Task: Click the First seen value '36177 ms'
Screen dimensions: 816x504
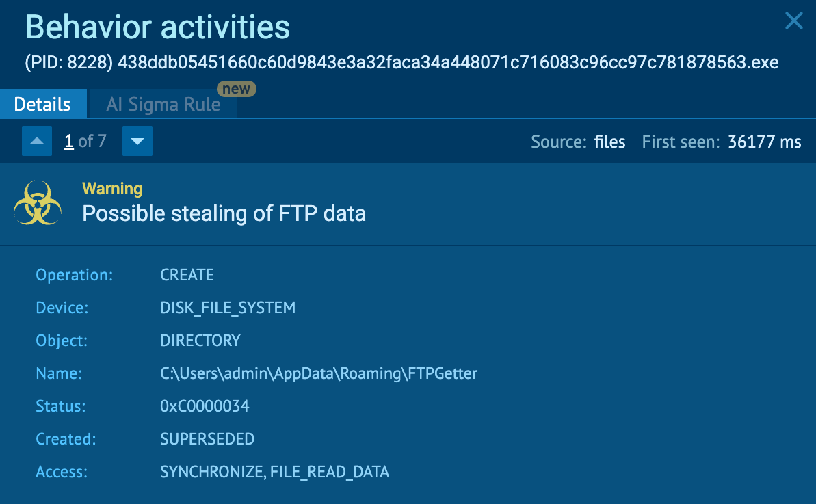Action: pyautogui.click(x=765, y=142)
